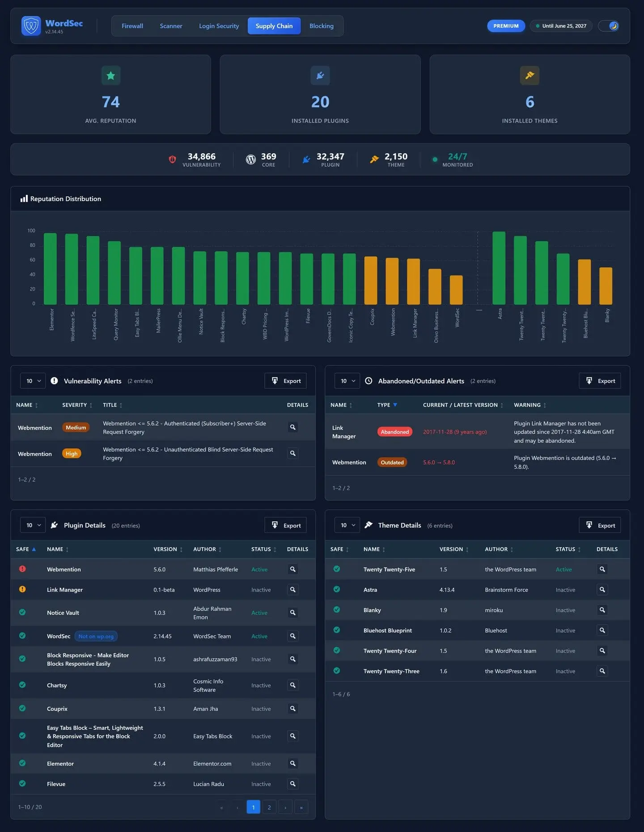
Task: Sort plugin details by Version column
Action: [x=168, y=549]
